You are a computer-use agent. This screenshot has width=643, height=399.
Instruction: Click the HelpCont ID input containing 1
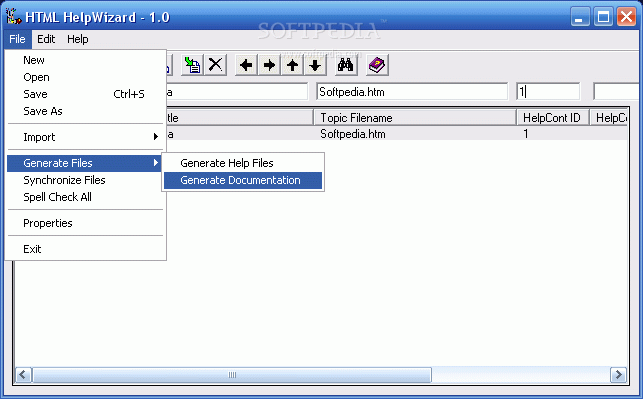[548, 91]
